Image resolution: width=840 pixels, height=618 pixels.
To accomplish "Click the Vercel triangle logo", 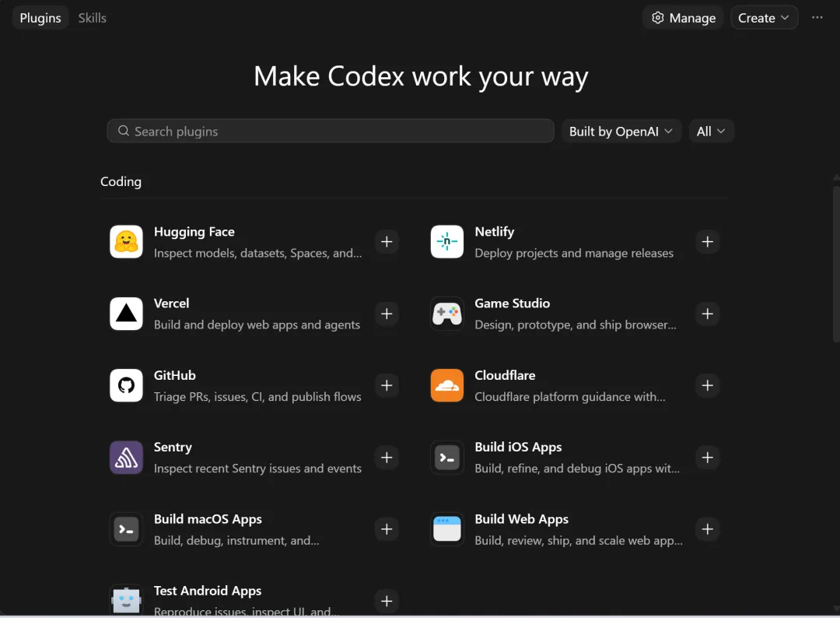I will point(127,314).
